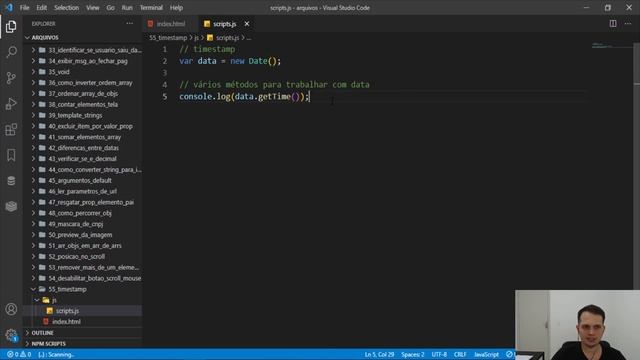Select scripts.js in the file tree

click(67, 311)
